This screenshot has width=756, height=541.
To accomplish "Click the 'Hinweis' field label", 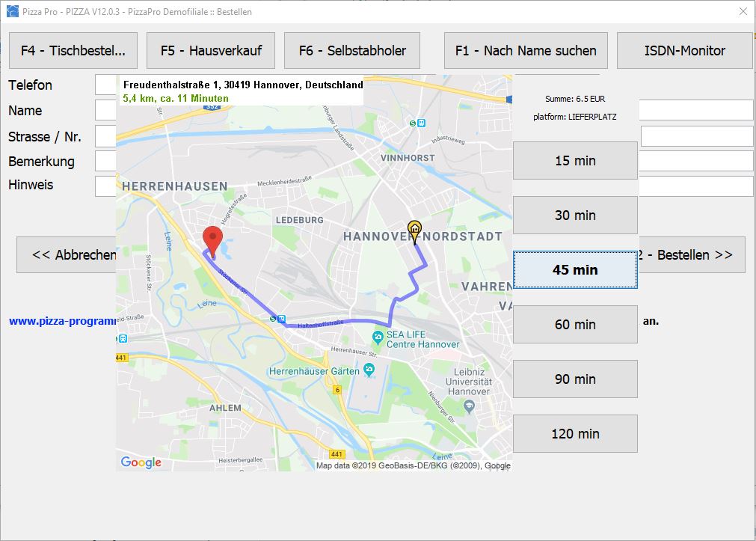I will click(x=31, y=185).
